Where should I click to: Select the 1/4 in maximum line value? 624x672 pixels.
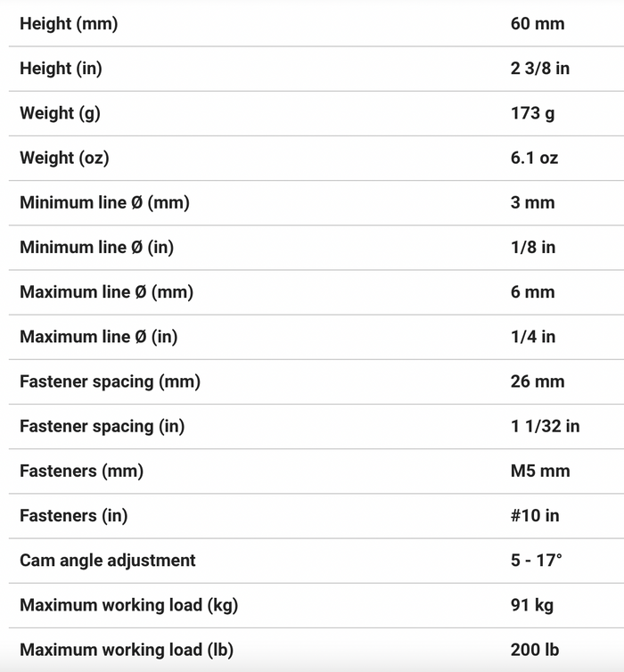533,337
